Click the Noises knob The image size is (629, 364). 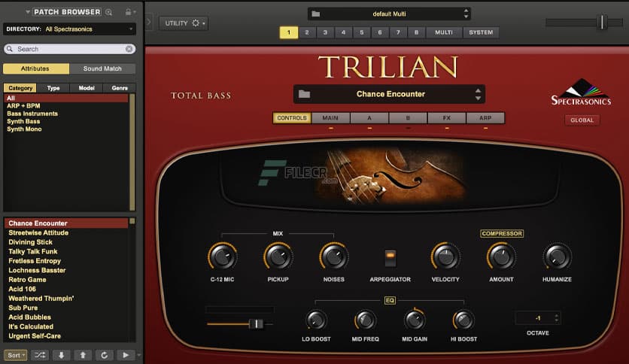(x=334, y=256)
